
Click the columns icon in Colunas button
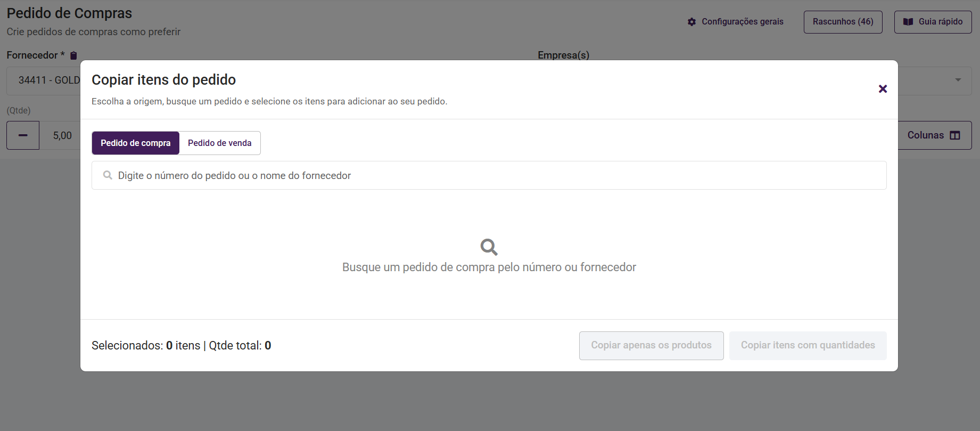955,135
